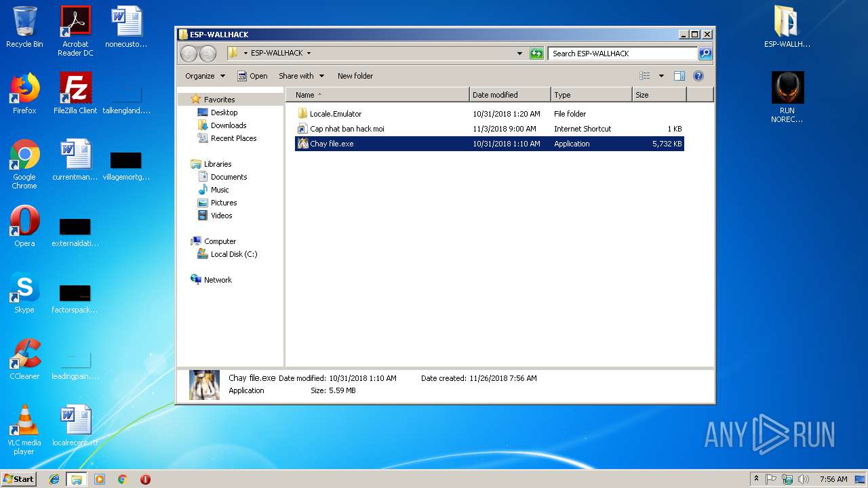Select the RUN NOREC desktop icon
The width and height of the screenshot is (868, 488).
787,98
